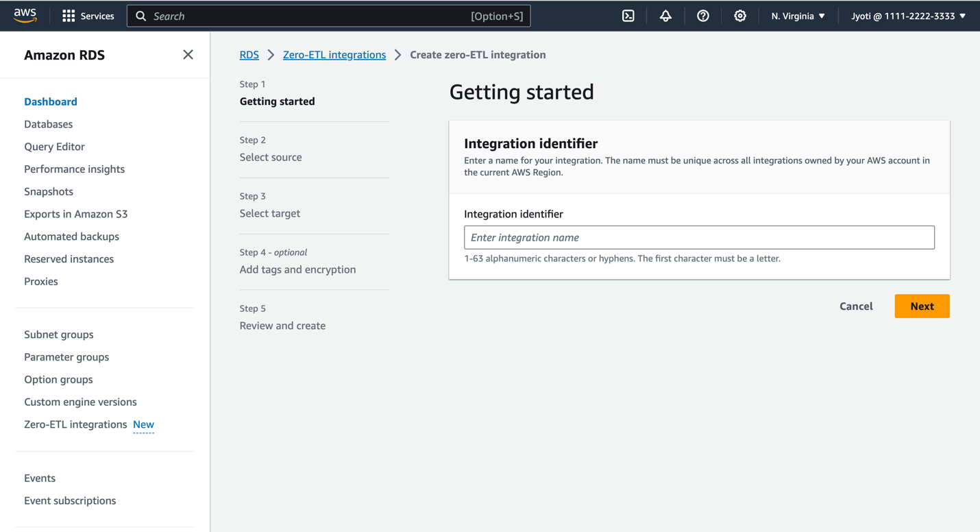Click the AWS logo home icon
Screen dimensions: 980x532
coord(25,16)
